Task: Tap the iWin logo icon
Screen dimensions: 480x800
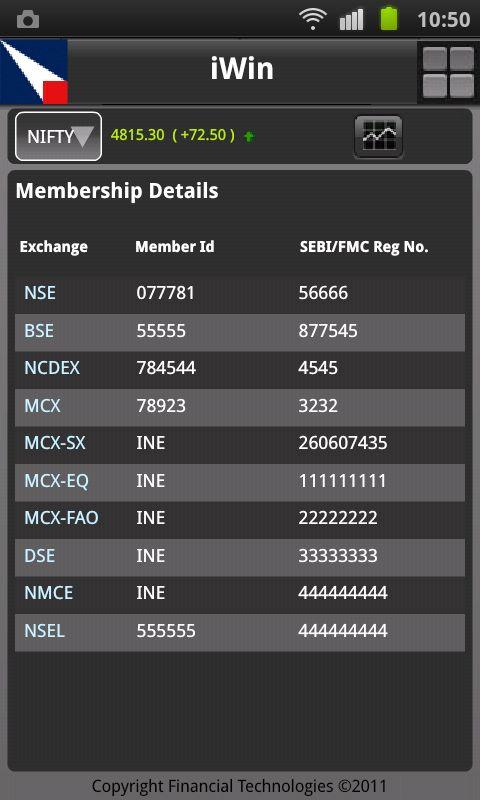Action: (x=34, y=72)
